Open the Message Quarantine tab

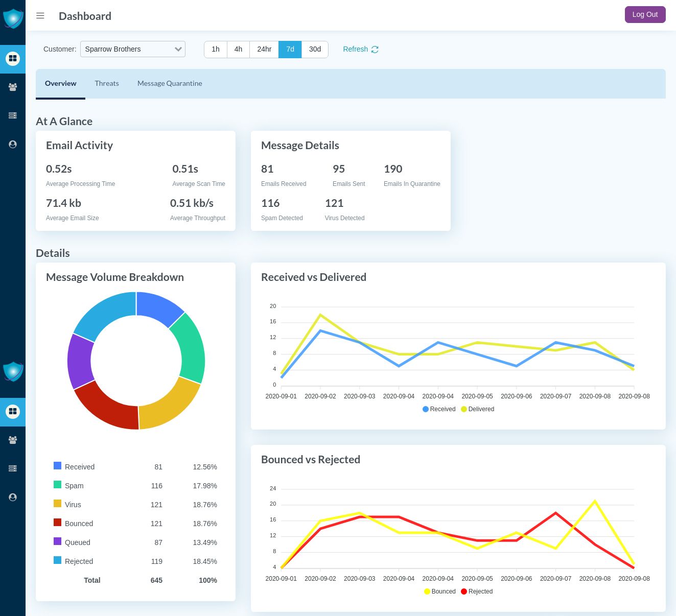tap(170, 83)
